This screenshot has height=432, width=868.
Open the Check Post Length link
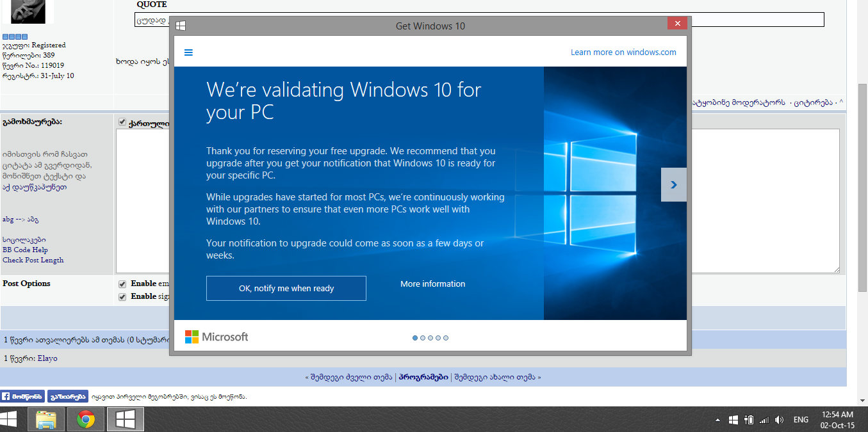coord(33,260)
